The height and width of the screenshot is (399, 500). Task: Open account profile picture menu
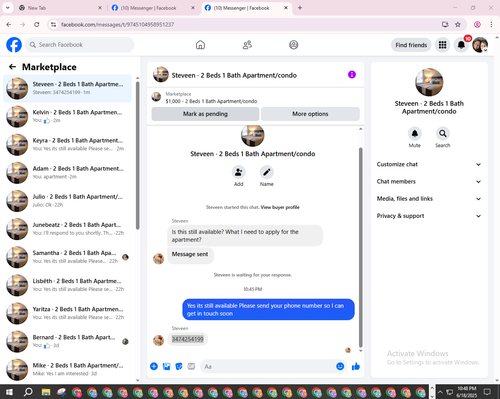[480, 45]
